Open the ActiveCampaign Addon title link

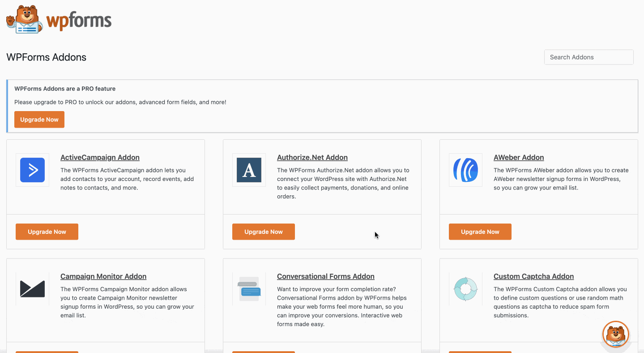point(100,157)
